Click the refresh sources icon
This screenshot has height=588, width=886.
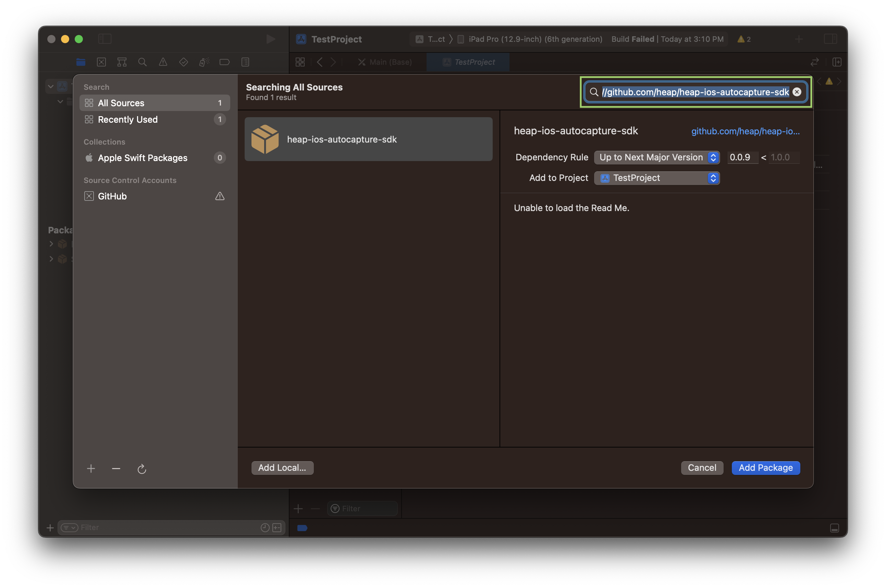click(x=142, y=469)
